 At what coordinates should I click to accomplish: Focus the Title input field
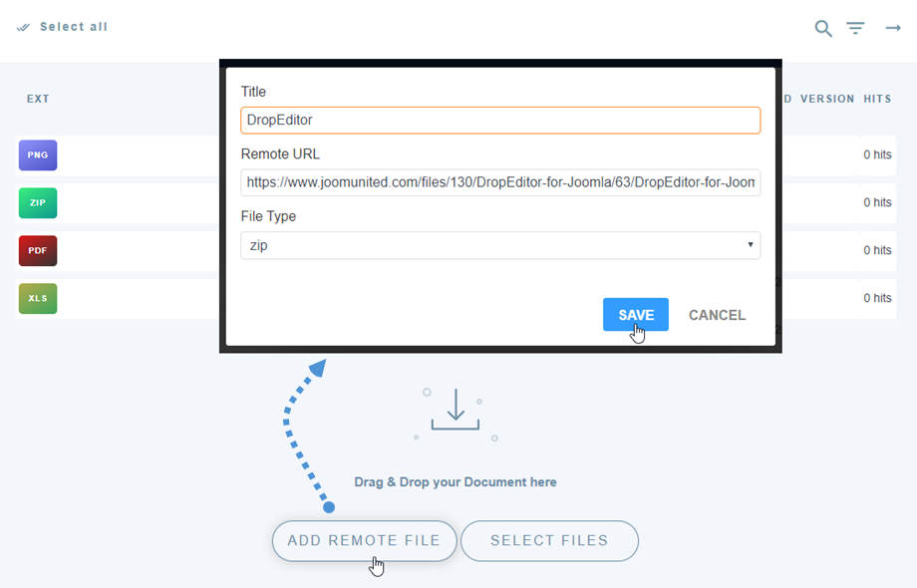point(500,121)
